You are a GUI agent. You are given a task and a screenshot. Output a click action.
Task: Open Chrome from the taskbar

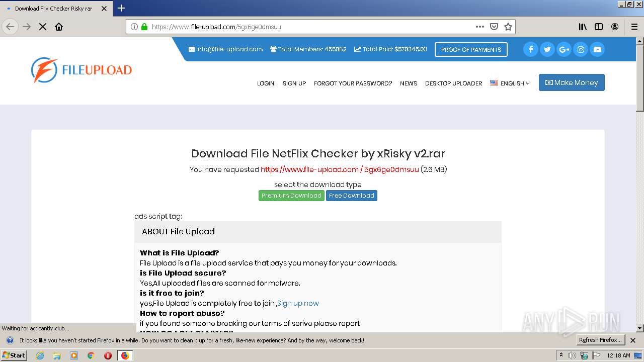point(91,355)
